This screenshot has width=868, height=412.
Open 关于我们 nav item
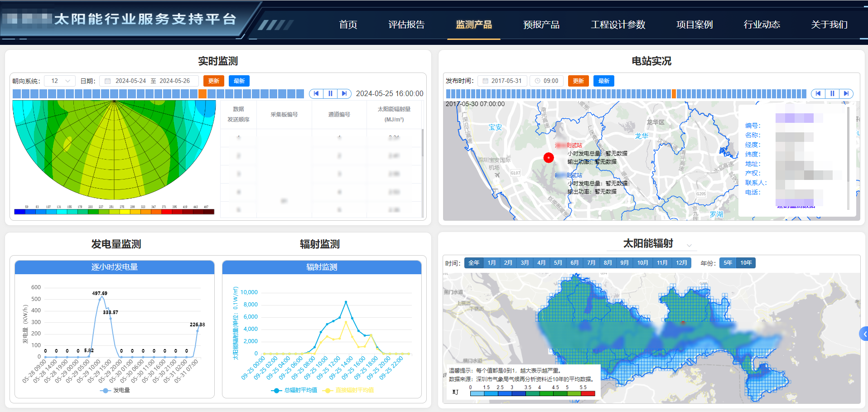point(829,24)
